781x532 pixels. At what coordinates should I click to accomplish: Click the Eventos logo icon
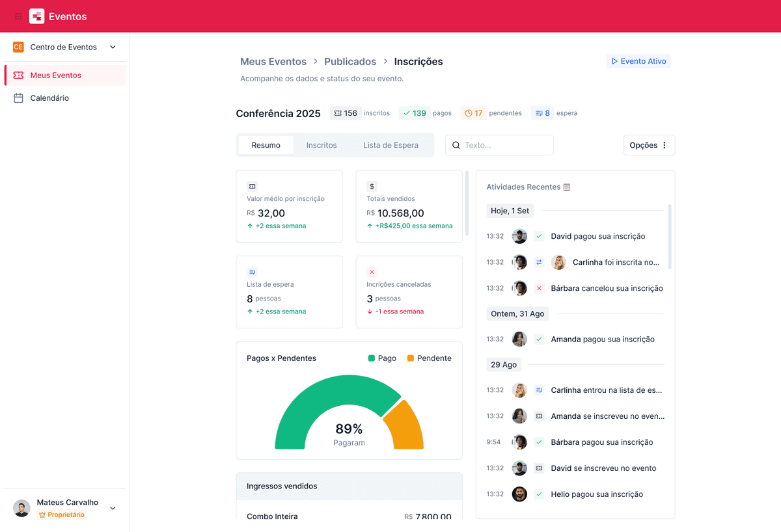coord(37,16)
